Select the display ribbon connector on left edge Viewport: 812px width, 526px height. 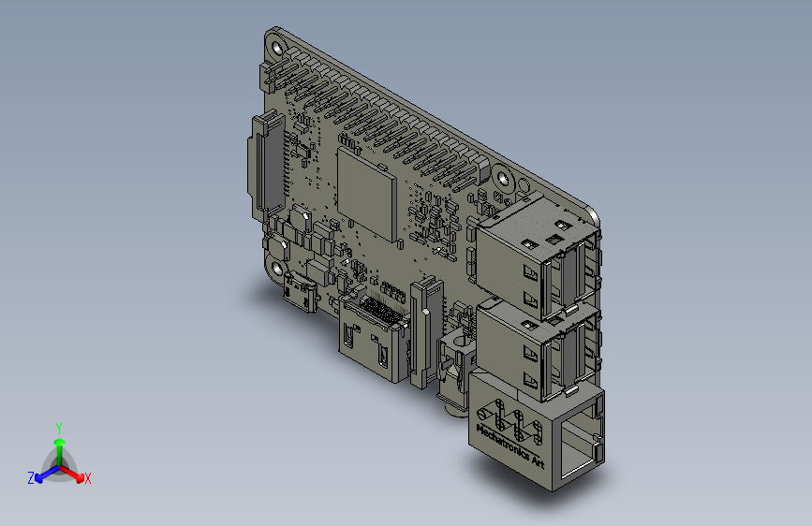[266, 166]
